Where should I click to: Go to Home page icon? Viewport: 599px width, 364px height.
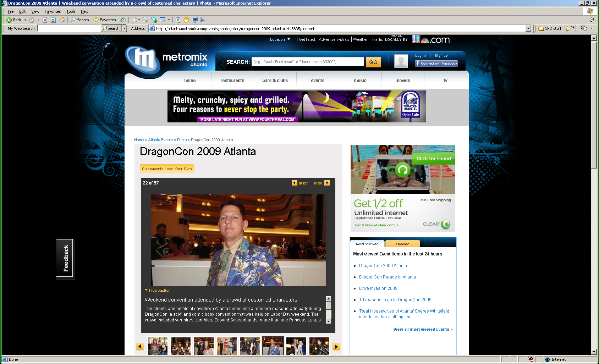pos(62,20)
